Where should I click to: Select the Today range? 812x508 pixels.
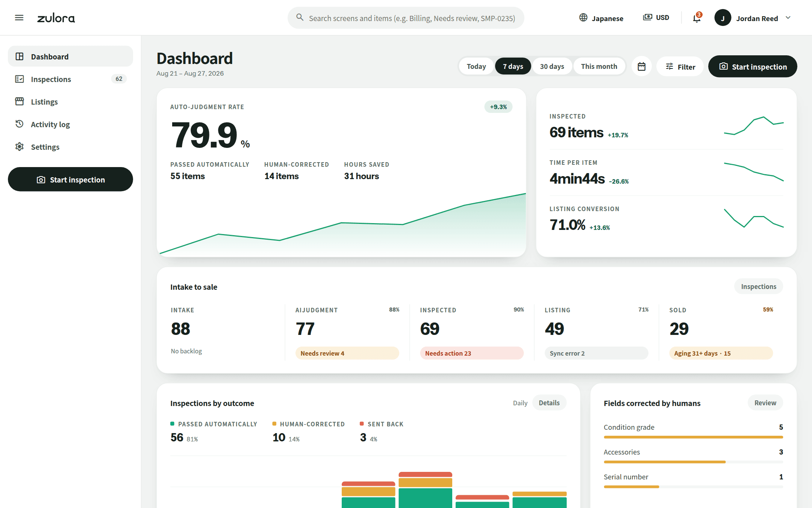476,66
